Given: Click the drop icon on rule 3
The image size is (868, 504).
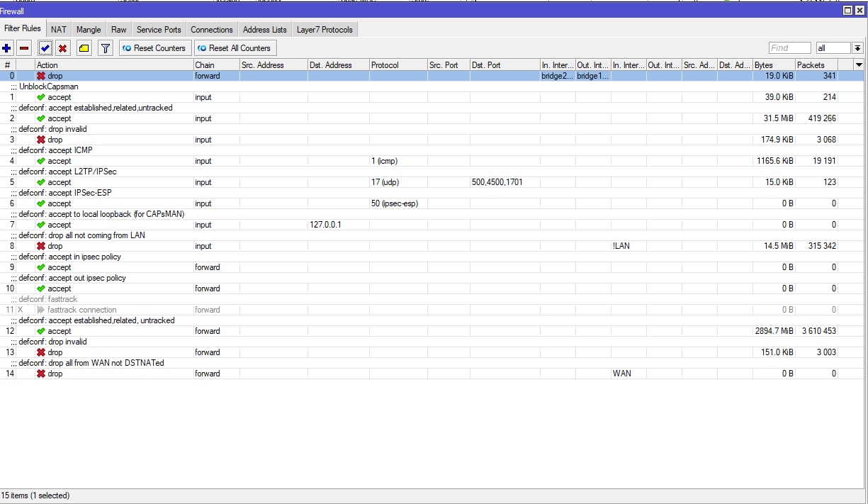Looking at the screenshot, I should click(41, 140).
